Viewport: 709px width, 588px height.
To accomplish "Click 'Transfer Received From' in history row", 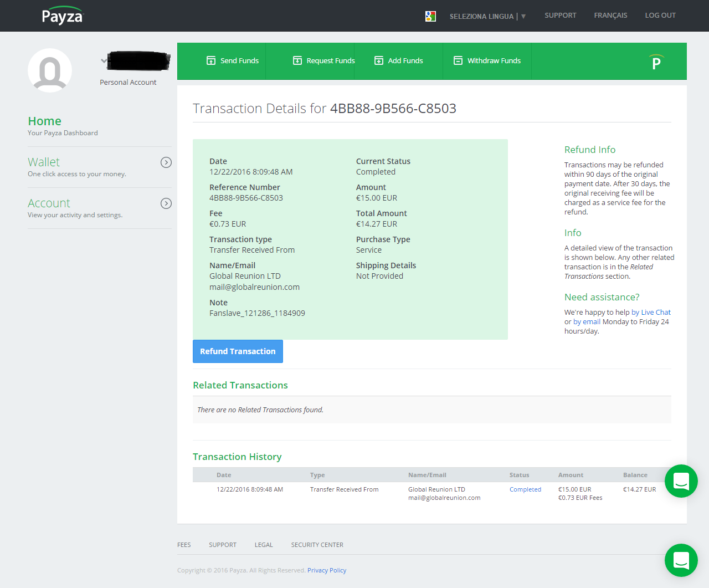I will coord(345,489).
